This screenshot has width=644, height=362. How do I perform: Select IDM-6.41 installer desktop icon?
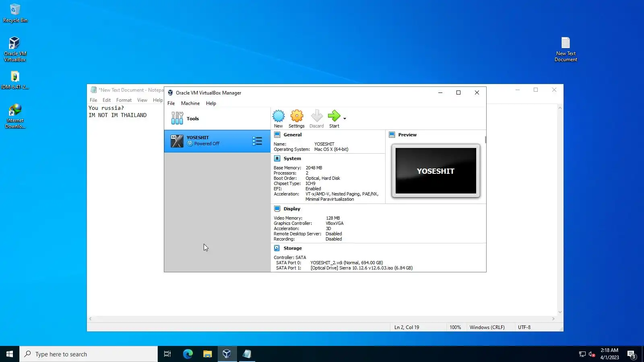click(x=15, y=80)
